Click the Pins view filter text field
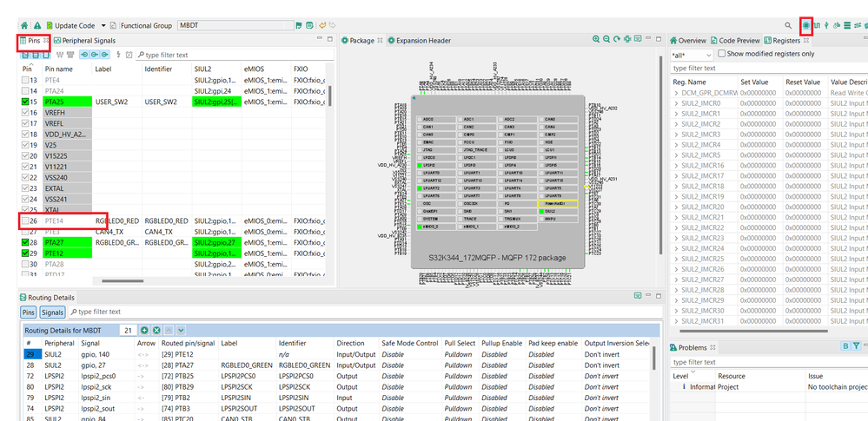Screen dimensions: 868x421 pos(235,55)
